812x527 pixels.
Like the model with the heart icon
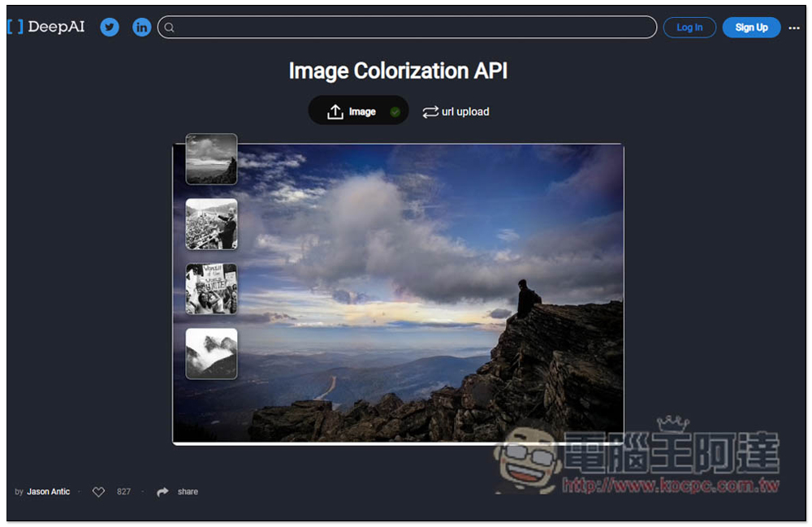pyautogui.click(x=98, y=491)
